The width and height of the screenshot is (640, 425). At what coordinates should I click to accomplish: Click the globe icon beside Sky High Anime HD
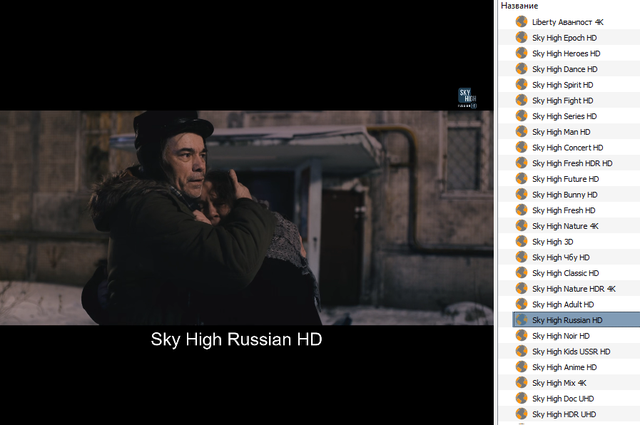tap(521, 367)
